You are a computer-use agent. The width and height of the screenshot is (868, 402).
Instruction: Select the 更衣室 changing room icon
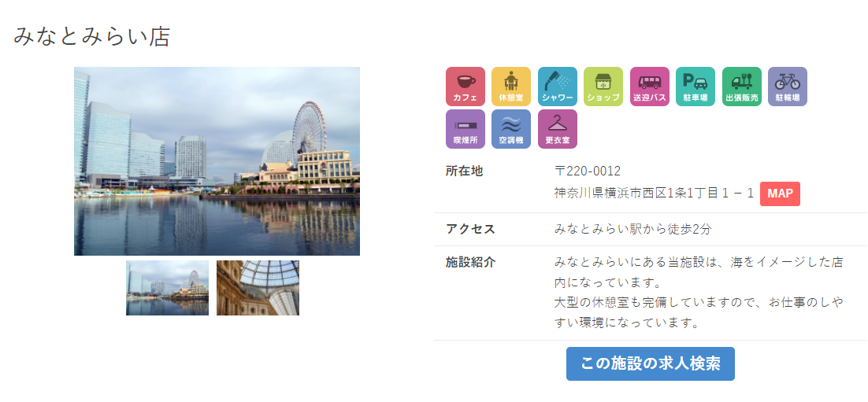[x=557, y=129]
